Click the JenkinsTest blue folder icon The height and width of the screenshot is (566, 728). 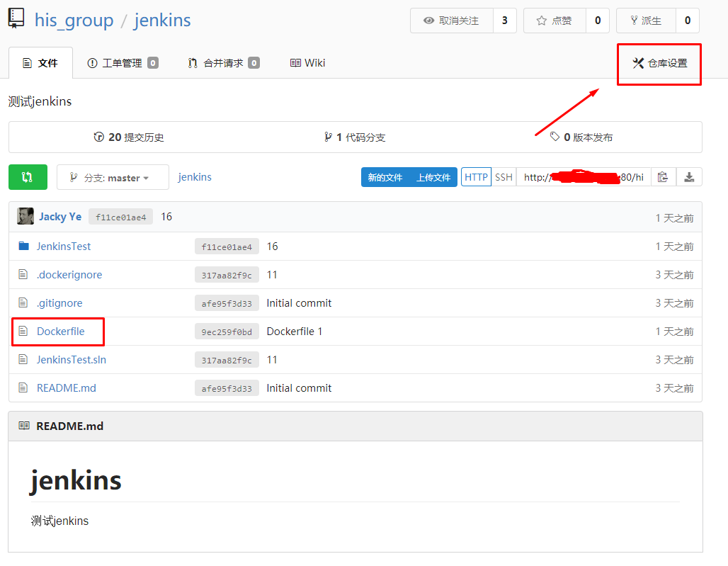[x=23, y=246]
